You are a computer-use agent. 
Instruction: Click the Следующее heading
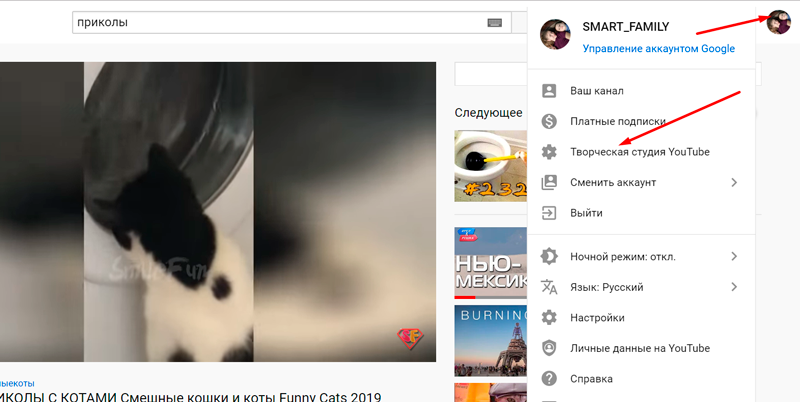(x=488, y=113)
